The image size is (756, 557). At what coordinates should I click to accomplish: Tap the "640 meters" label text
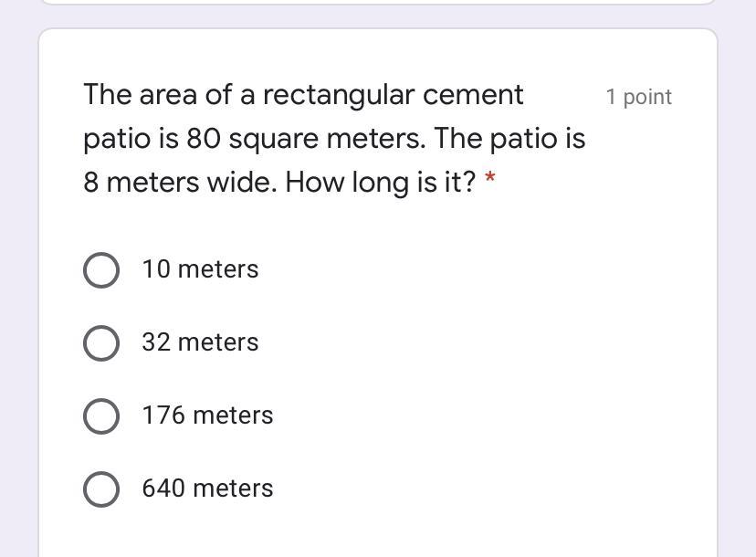pyautogui.click(x=207, y=489)
